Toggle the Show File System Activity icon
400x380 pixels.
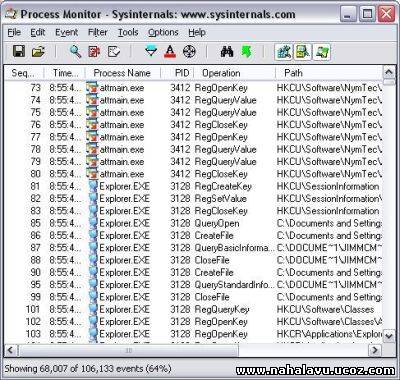[303, 52]
